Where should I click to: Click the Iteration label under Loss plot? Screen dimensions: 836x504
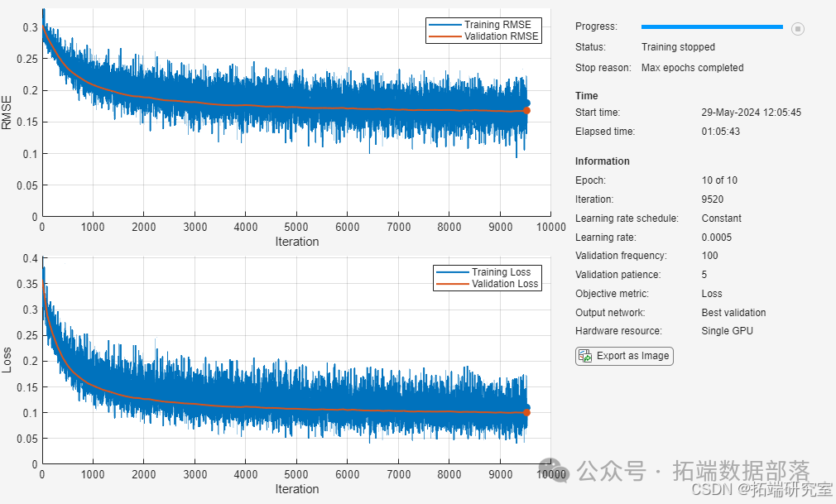coord(297,489)
